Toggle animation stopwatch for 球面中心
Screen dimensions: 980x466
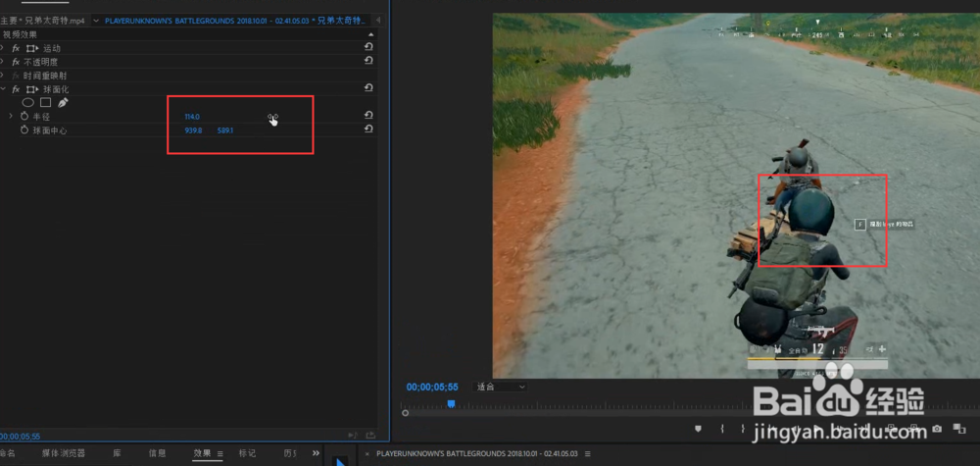tap(24, 130)
